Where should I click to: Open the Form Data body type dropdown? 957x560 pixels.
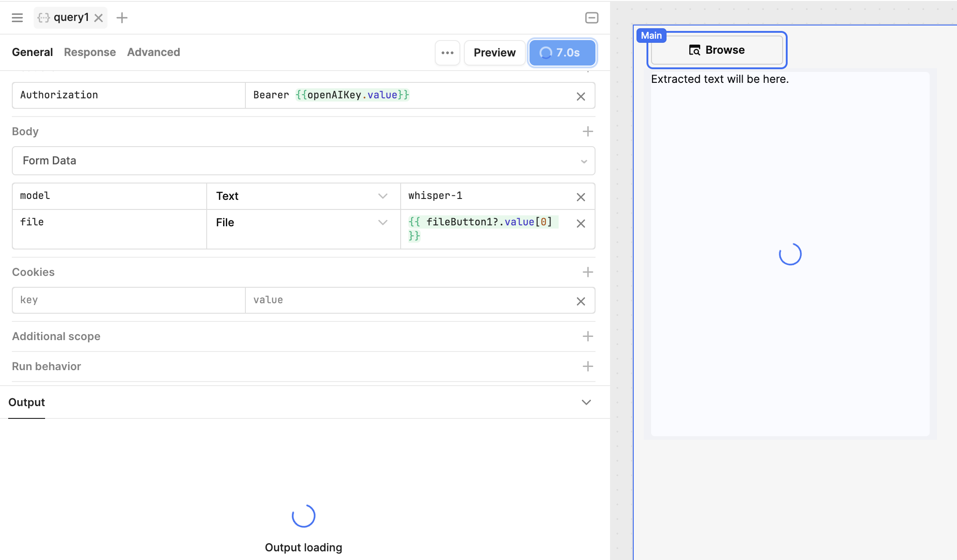coord(303,161)
